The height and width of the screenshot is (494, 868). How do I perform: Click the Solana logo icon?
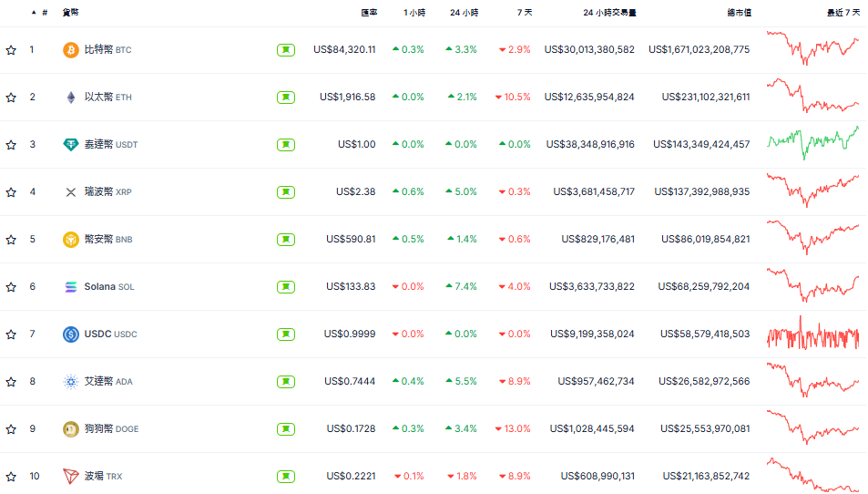(70, 287)
